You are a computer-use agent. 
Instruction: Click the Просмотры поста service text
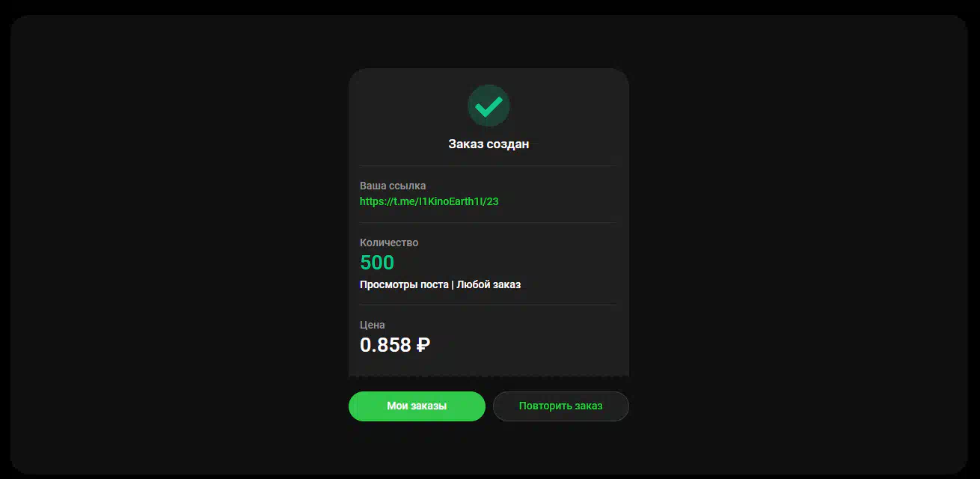[404, 284]
